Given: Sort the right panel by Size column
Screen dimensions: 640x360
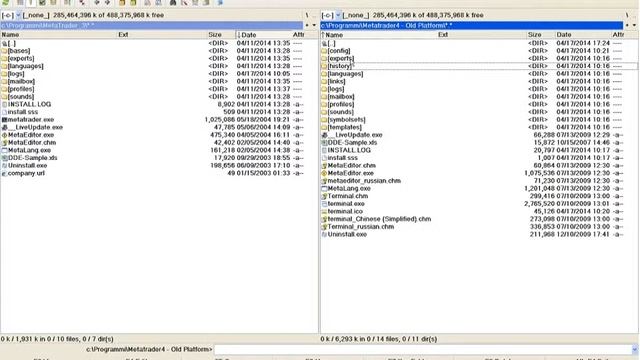Looking at the screenshot, I should 541,35.
